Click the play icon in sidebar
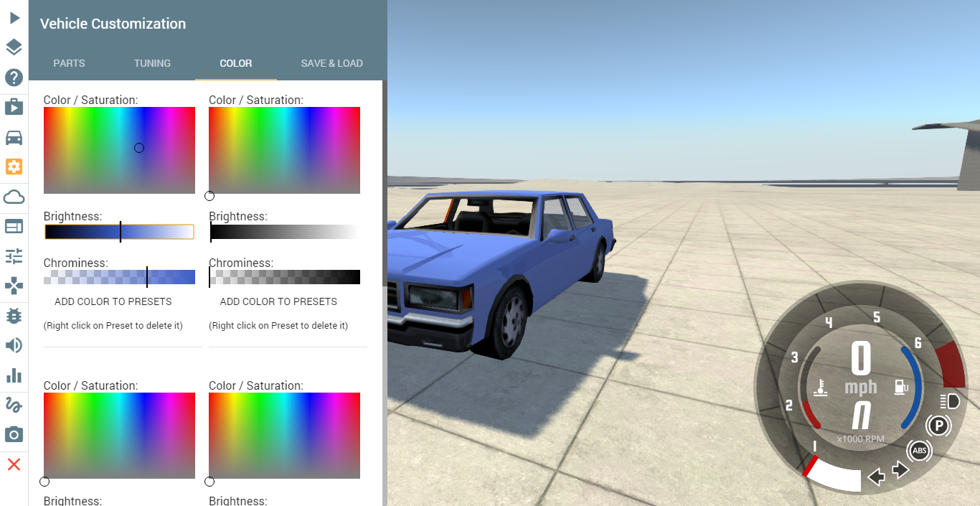Screen dimensions: 980x506 click(14, 17)
